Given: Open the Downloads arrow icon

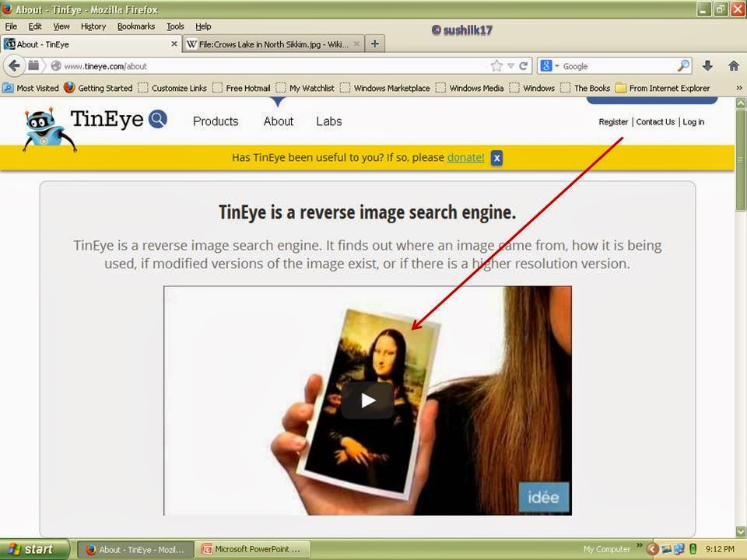Looking at the screenshot, I should [x=707, y=66].
